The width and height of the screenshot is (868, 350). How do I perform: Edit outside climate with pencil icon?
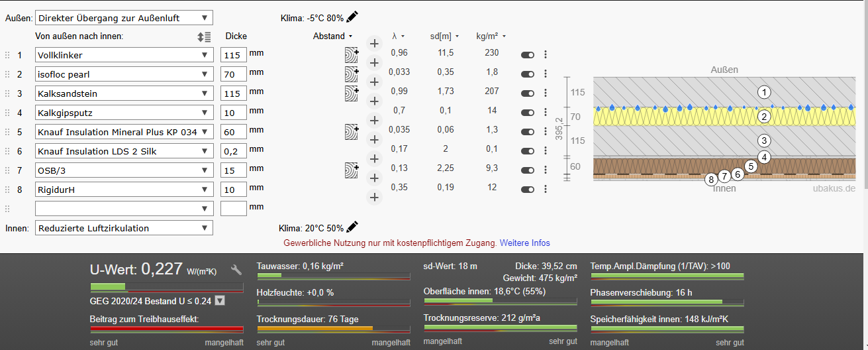[x=353, y=17]
